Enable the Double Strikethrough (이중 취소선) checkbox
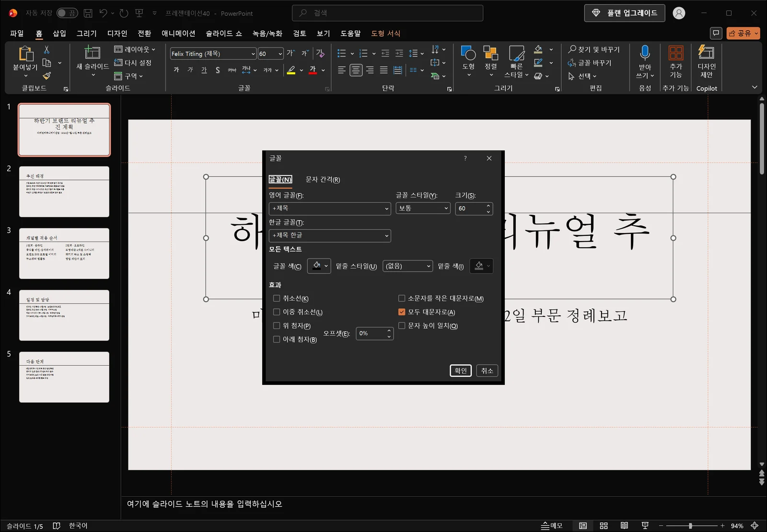The image size is (767, 532). [277, 312]
